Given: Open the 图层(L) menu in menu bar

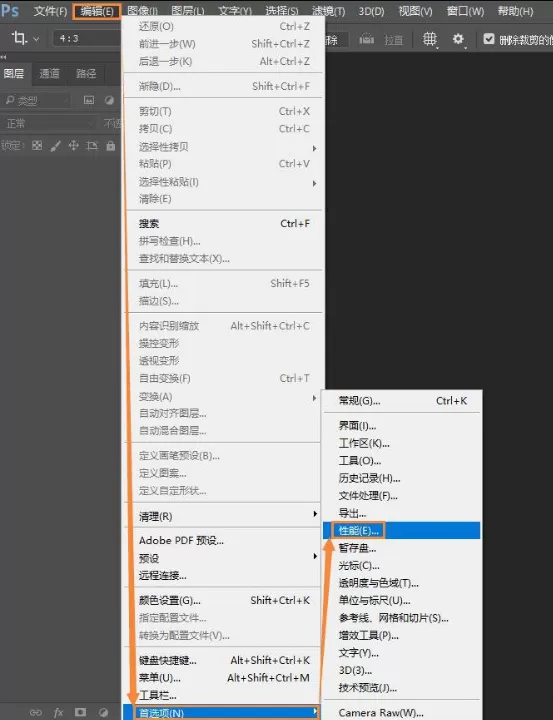Looking at the screenshot, I should pos(187,11).
